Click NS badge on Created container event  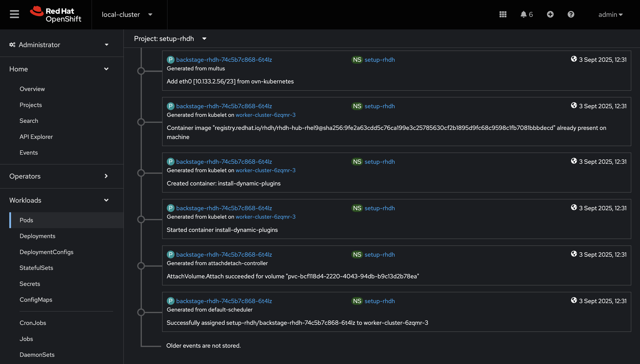(x=357, y=162)
